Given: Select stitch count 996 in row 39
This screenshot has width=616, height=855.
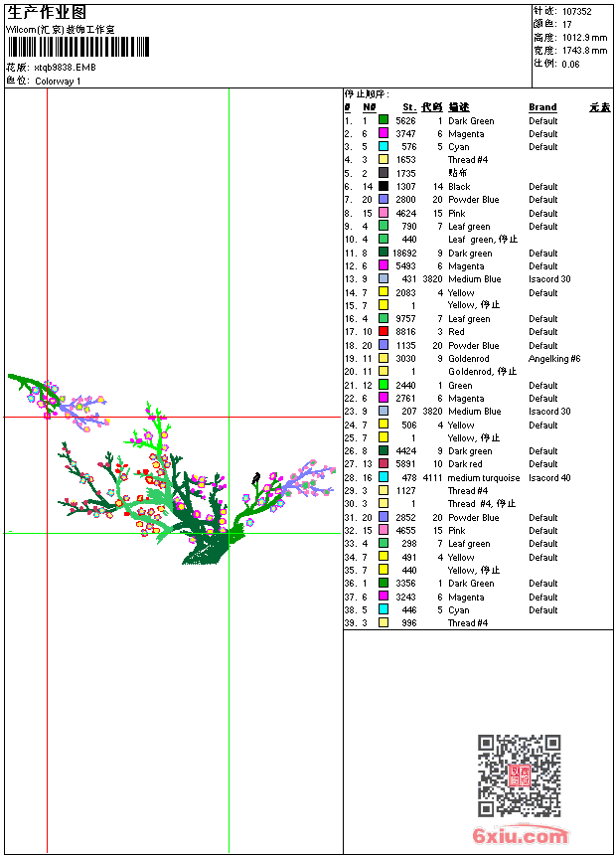Looking at the screenshot, I should pos(408,623).
